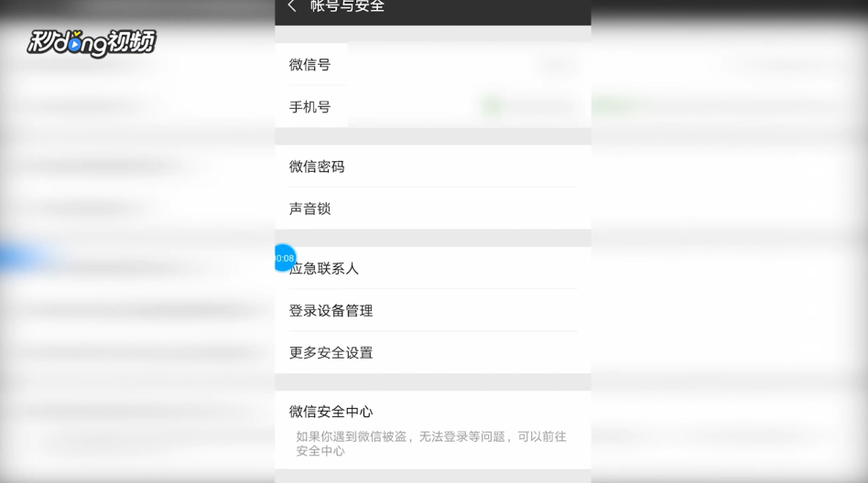Screen dimensions: 868x483
Task: Click the 视频 characters in the watermark
Action: pyautogui.click(x=132, y=41)
